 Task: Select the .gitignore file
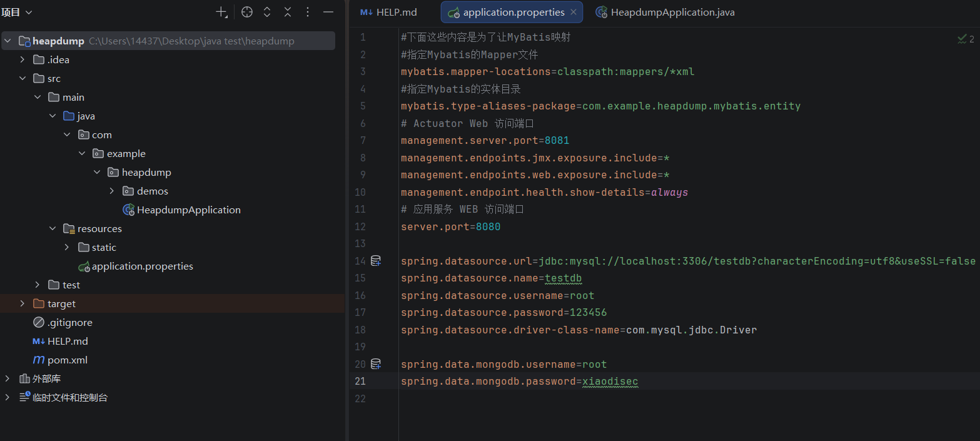point(70,323)
